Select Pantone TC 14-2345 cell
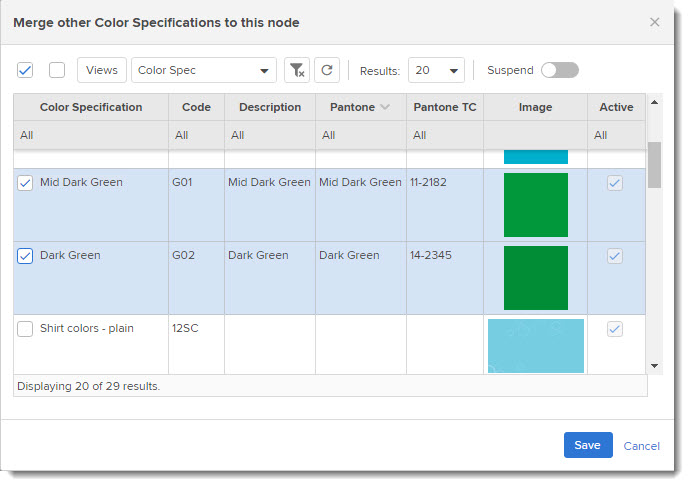The image size is (689, 486). [x=445, y=278]
